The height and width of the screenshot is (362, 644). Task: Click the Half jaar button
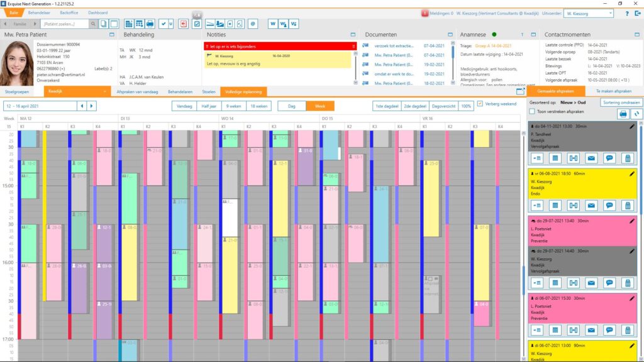(209, 106)
